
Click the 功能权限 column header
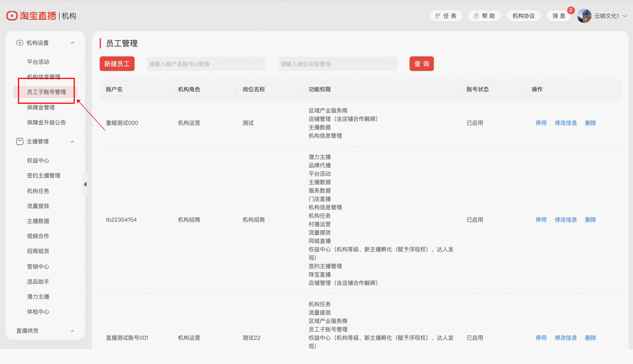(320, 89)
